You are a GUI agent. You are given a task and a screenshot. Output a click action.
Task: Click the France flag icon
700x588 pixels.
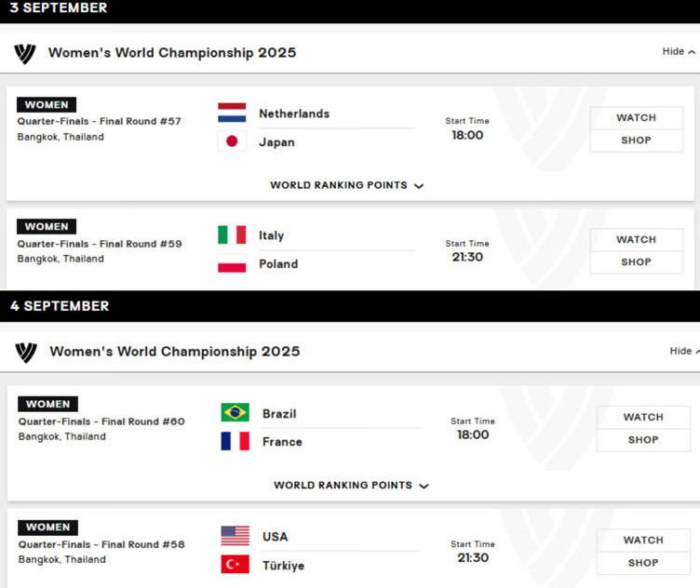tap(235, 442)
